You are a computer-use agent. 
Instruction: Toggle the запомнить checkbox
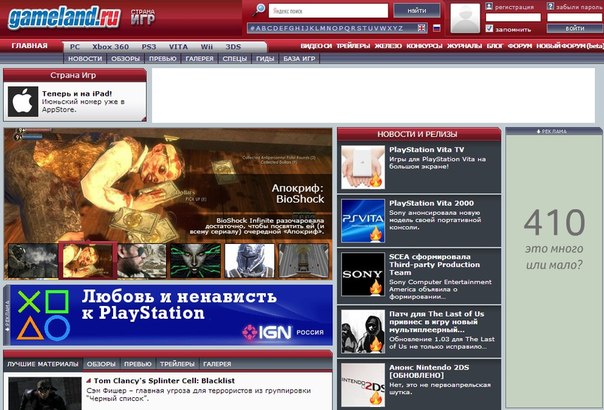(489, 28)
